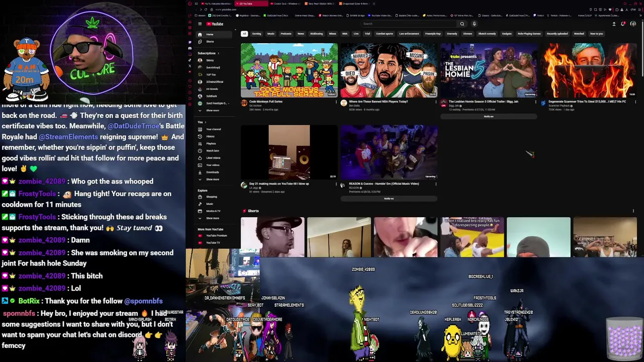Screen dimensions: 644x362
Task: Show more subscriptions
Action: click(215, 110)
